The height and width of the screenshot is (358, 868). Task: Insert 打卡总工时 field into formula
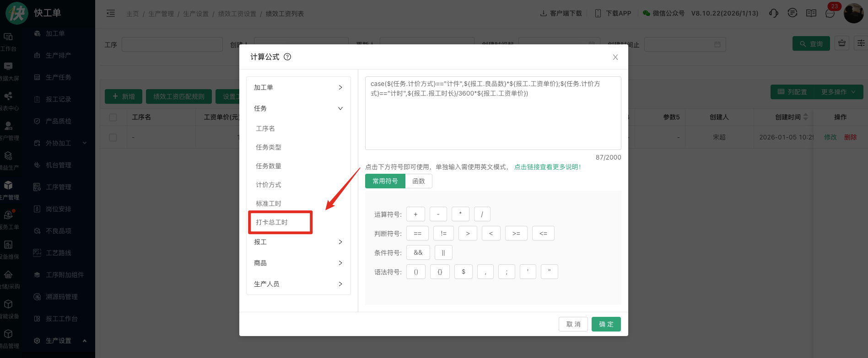[x=272, y=222]
